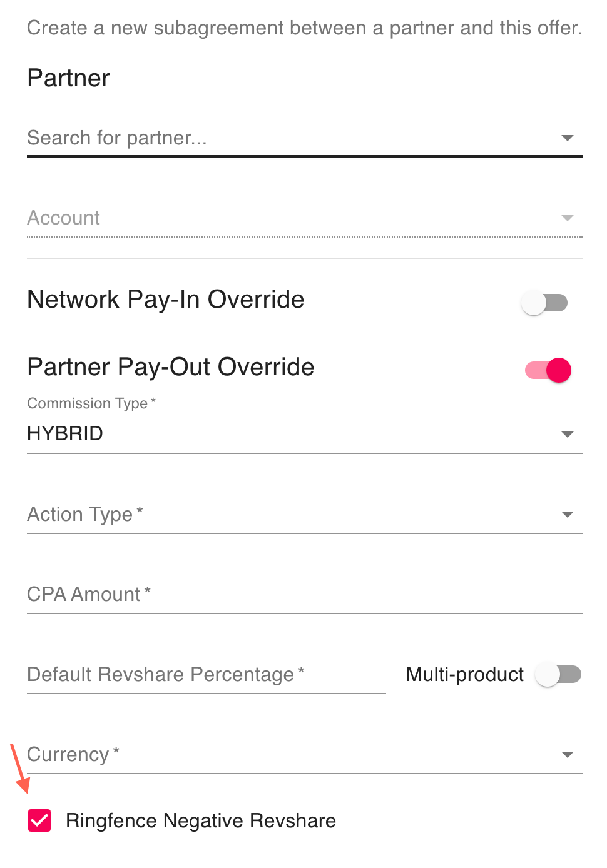Click the Action Type dropdown arrow
The height and width of the screenshot is (868, 607).
[x=567, y=515]
